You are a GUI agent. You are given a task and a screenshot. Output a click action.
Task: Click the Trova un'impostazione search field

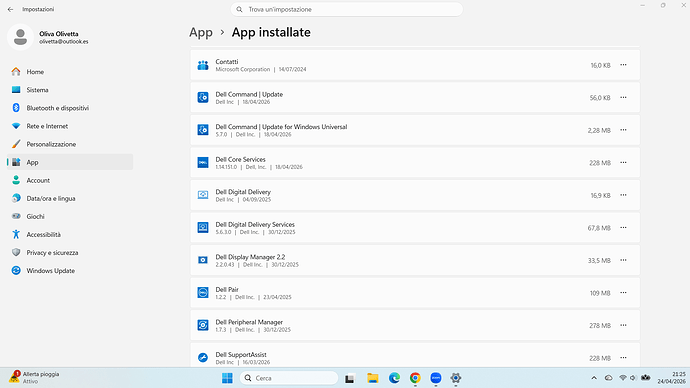click(x=347, y=9)
